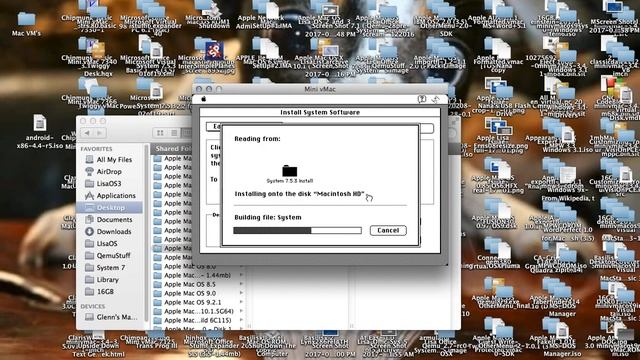
Task: Select the Mac VM's desktop folder
Action: coord(26,24)
